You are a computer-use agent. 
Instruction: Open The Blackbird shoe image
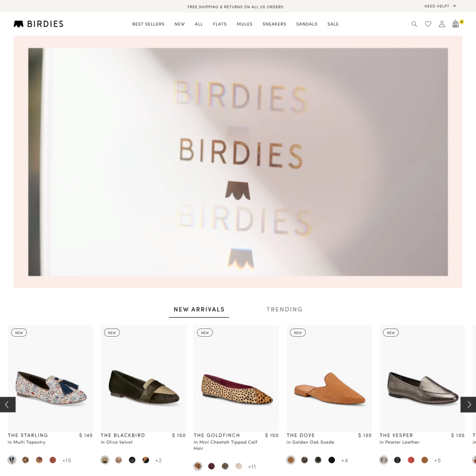pos(143,378)
